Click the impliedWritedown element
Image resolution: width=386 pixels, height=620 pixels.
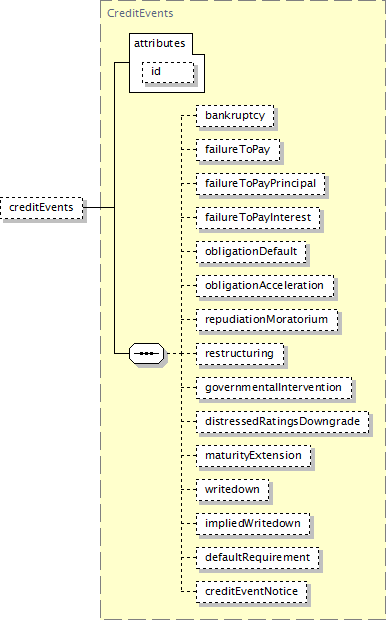tap(253, 524)
